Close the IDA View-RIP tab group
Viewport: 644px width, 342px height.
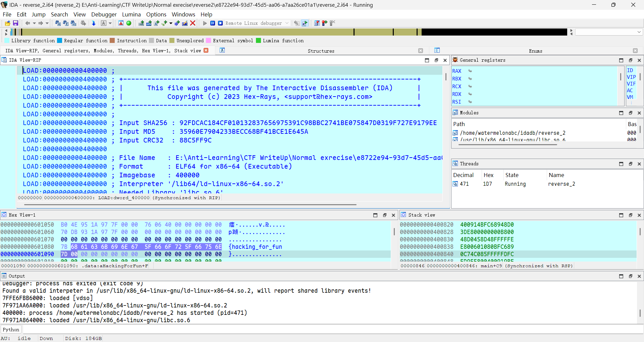coord(206,51)
